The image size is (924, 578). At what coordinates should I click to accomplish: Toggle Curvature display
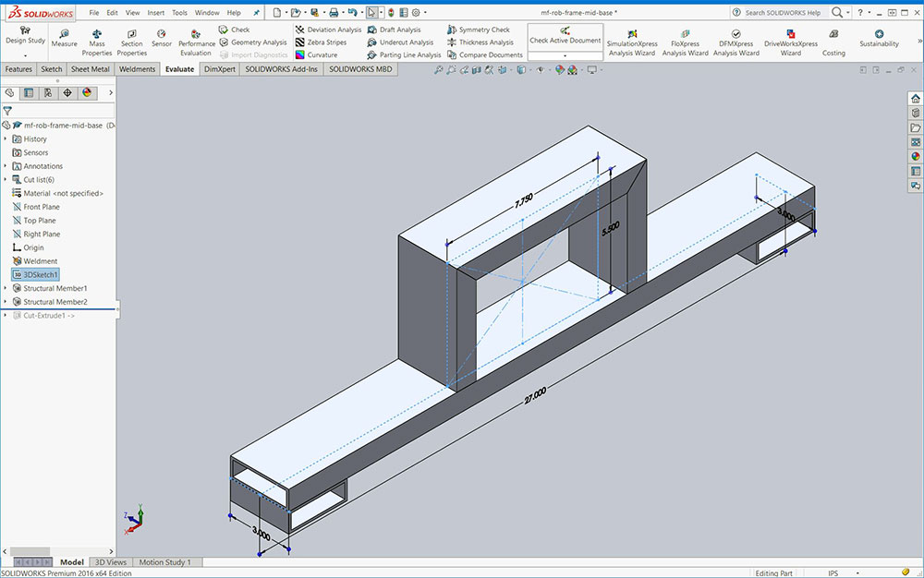click(322, 55)
